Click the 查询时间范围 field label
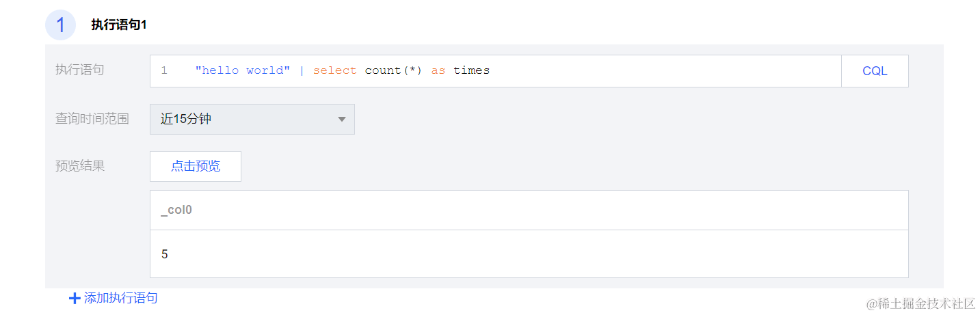Image resolution: width=980 pixels, height=315 pixels. coord(92,119)
